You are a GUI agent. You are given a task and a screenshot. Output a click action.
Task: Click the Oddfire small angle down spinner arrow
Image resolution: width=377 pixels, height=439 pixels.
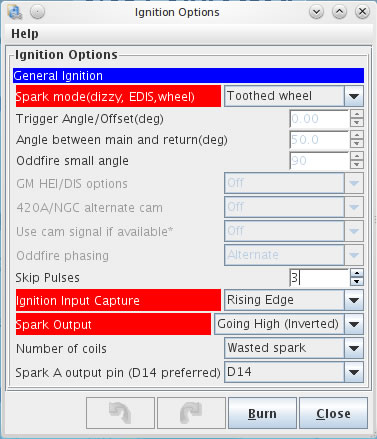point(357,165)
